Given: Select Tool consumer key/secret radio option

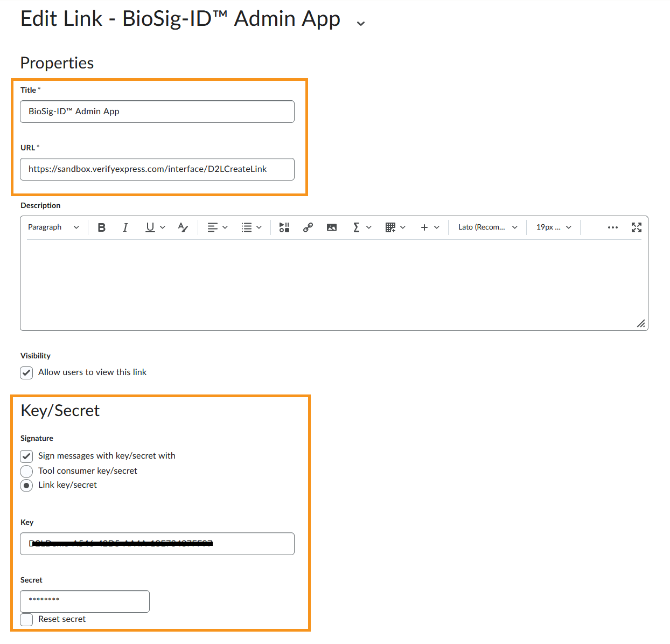Looking at the screenshot, I should [26, 471].
